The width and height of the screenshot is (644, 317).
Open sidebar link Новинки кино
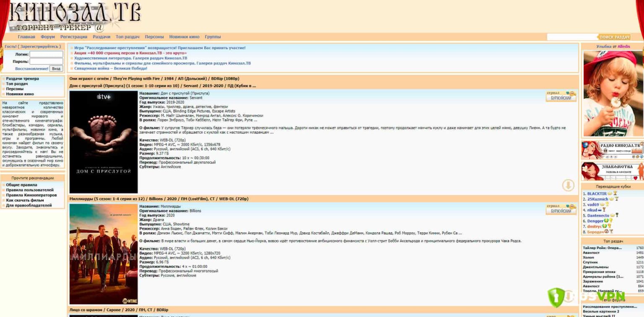coord(20,94)
